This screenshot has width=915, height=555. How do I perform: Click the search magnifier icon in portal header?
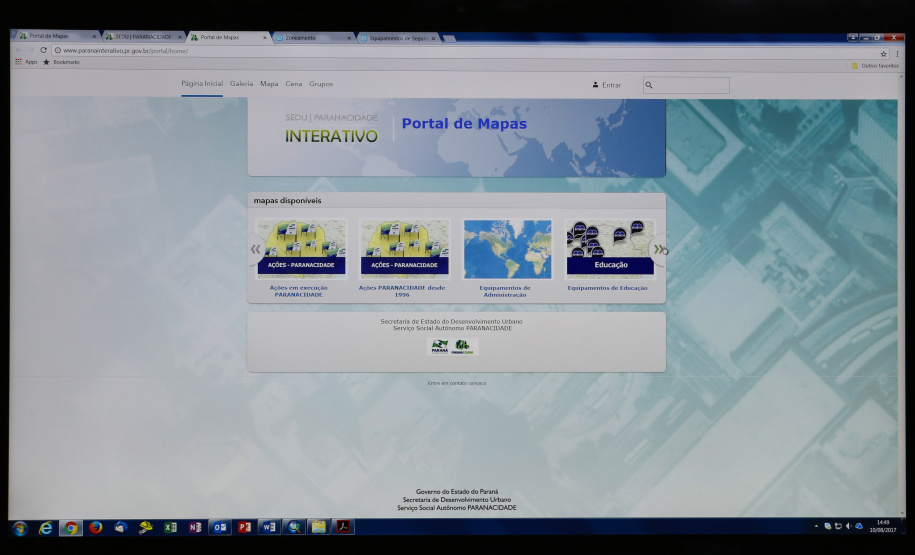649,85
